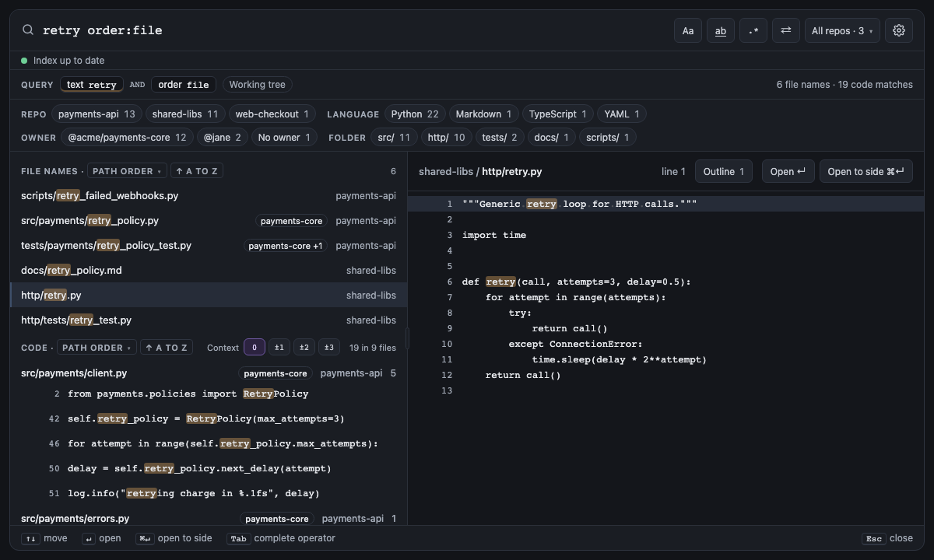Image resolution: width=934 pixels, height=560 pixels.
Task: Click the Outline button
Action: [x=724, y=172]
